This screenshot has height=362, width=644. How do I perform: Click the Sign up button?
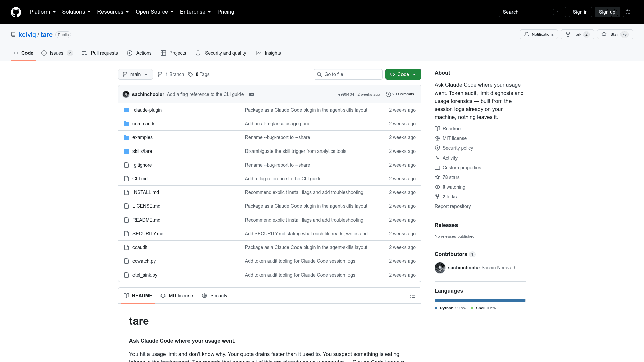point(607,12)
